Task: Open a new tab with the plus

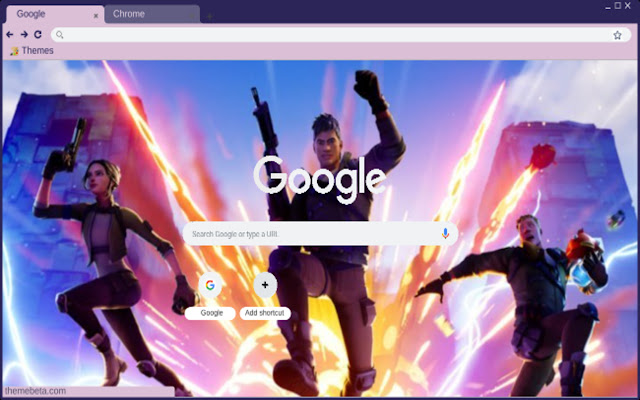Action: 209,16
